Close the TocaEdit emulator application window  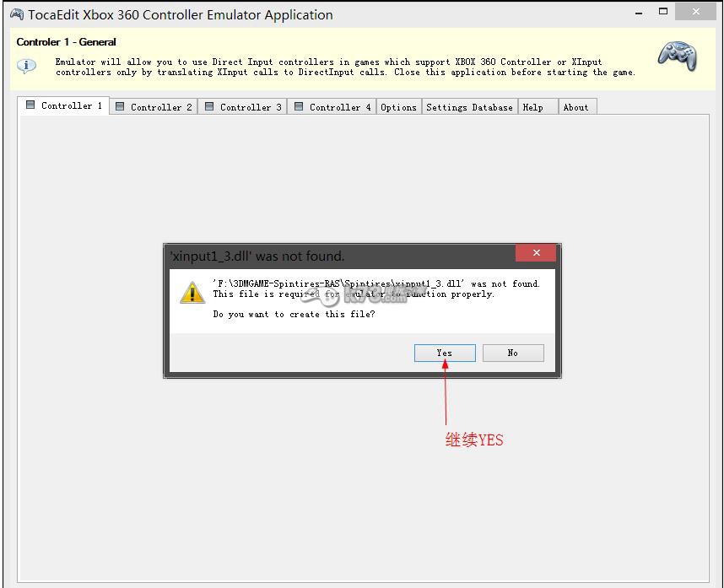[696, 12]
